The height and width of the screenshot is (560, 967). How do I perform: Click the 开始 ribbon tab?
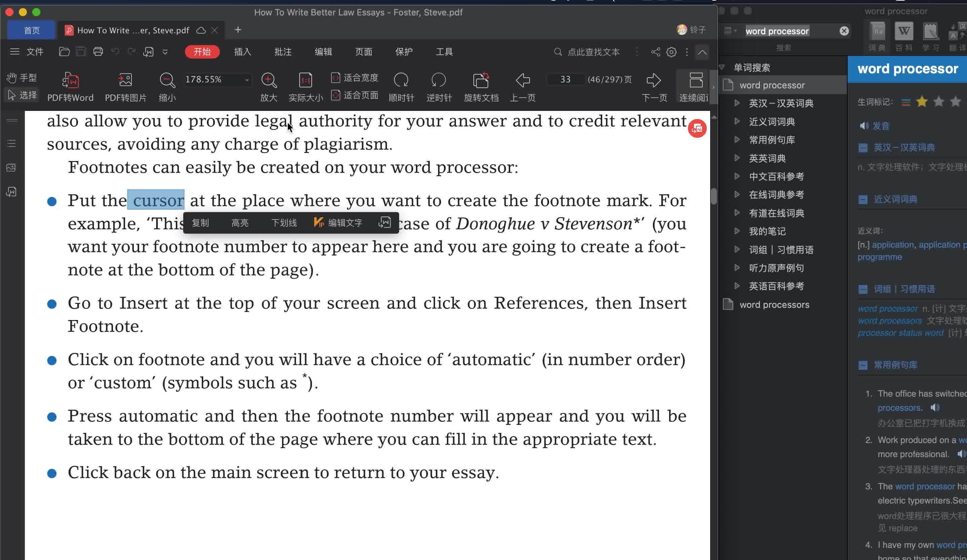pos(202,51)
